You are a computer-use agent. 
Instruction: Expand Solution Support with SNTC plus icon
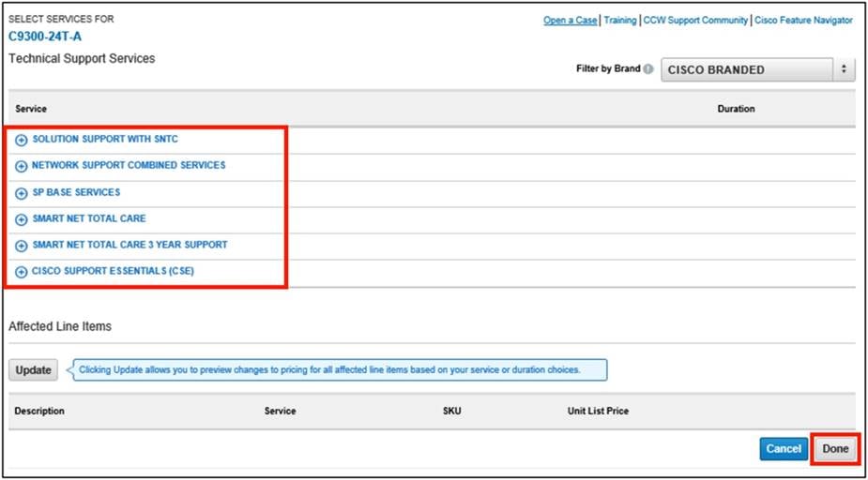(21, 141)
